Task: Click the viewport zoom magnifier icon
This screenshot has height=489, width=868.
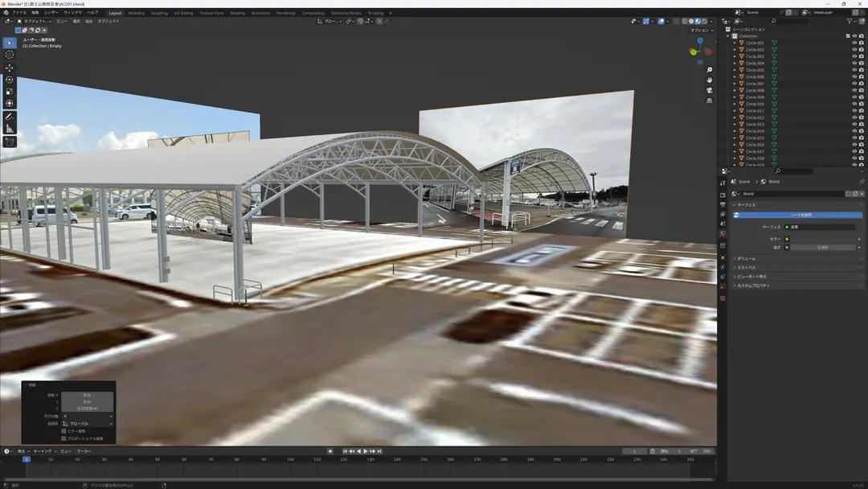Action: (709, 70)
